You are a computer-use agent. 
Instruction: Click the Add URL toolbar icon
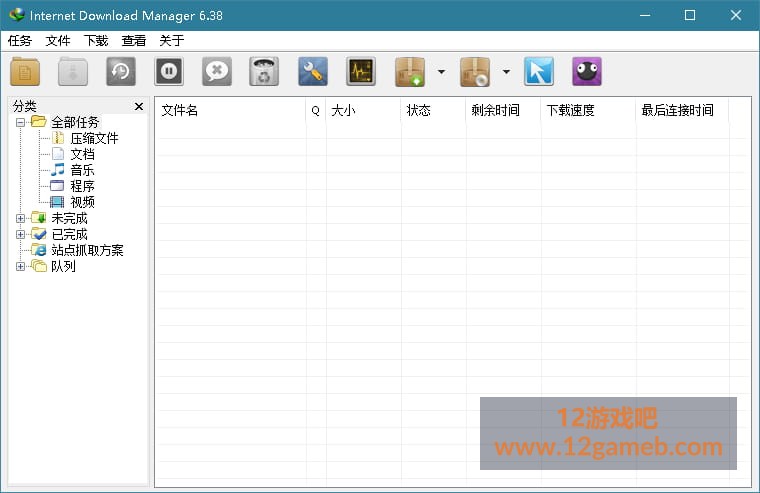[x=25, y=72]
